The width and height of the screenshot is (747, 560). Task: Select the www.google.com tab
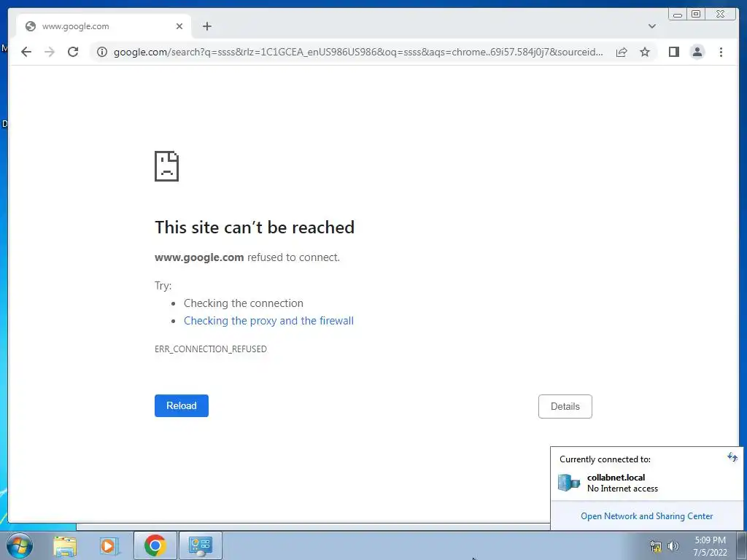(x=104, y=26)
